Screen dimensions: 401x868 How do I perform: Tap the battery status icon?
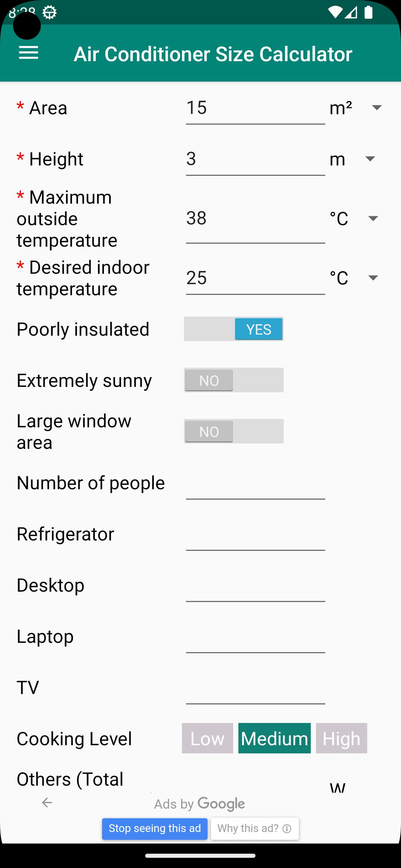(368, 12)
